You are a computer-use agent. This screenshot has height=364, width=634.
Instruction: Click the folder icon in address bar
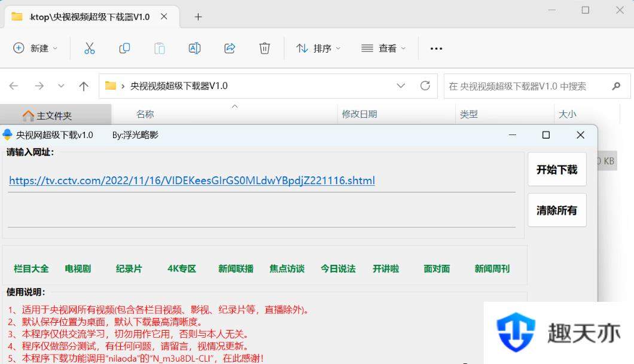[x=111, y=85]
